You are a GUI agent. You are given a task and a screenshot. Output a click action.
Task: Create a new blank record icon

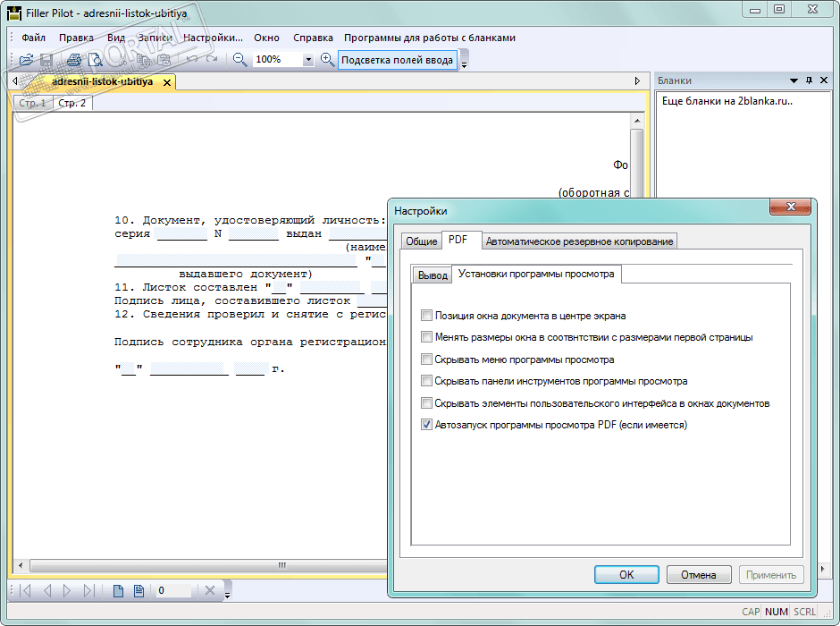118,590
